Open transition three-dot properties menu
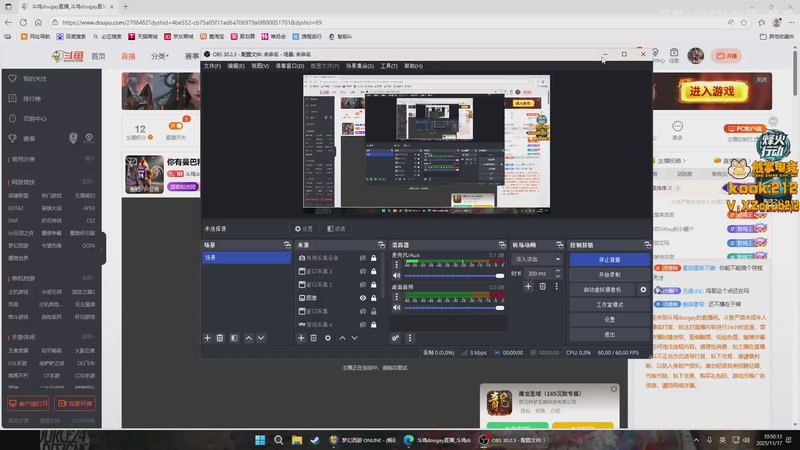 tap(557, 286)
